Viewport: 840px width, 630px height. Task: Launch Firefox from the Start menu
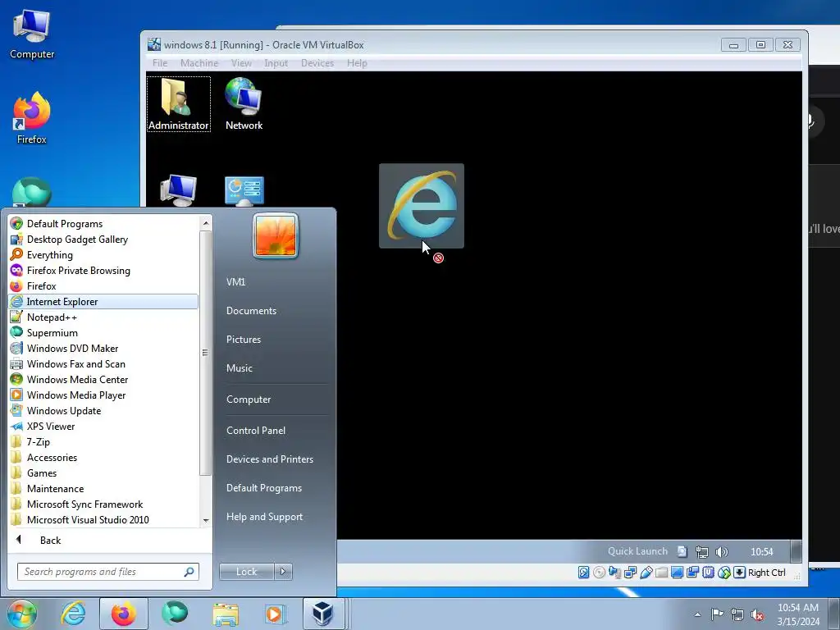tap(103, 285)
